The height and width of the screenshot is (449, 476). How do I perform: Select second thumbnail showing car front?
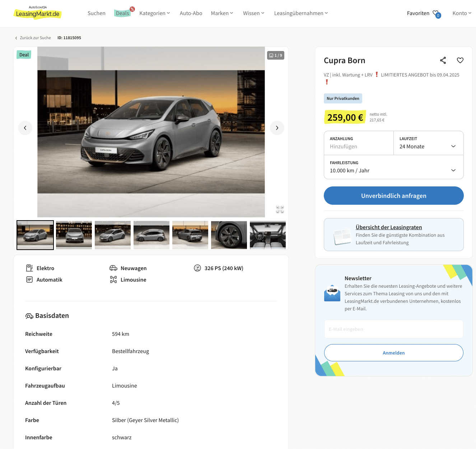(74, 235)
